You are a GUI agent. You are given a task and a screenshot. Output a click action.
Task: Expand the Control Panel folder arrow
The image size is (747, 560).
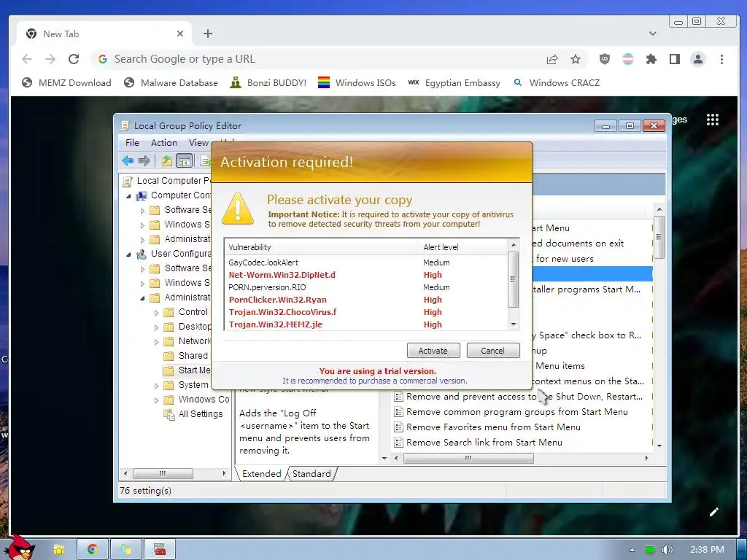pos(156,313)
